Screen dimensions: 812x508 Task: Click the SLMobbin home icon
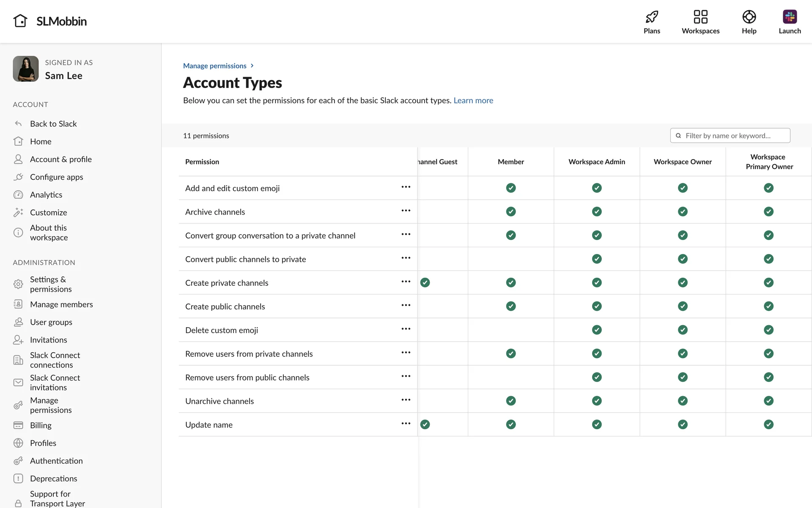pos(20,21)
